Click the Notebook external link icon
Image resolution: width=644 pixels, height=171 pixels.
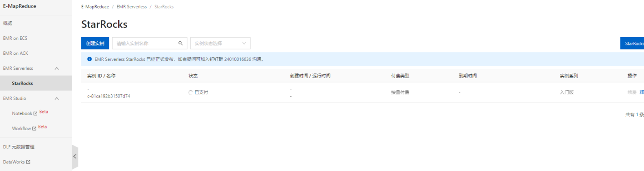coord(35,113)
